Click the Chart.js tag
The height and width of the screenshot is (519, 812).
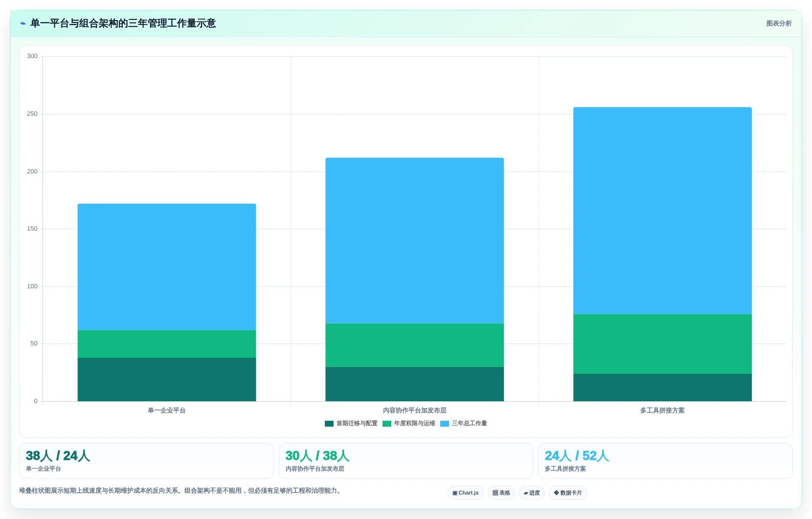466,493
